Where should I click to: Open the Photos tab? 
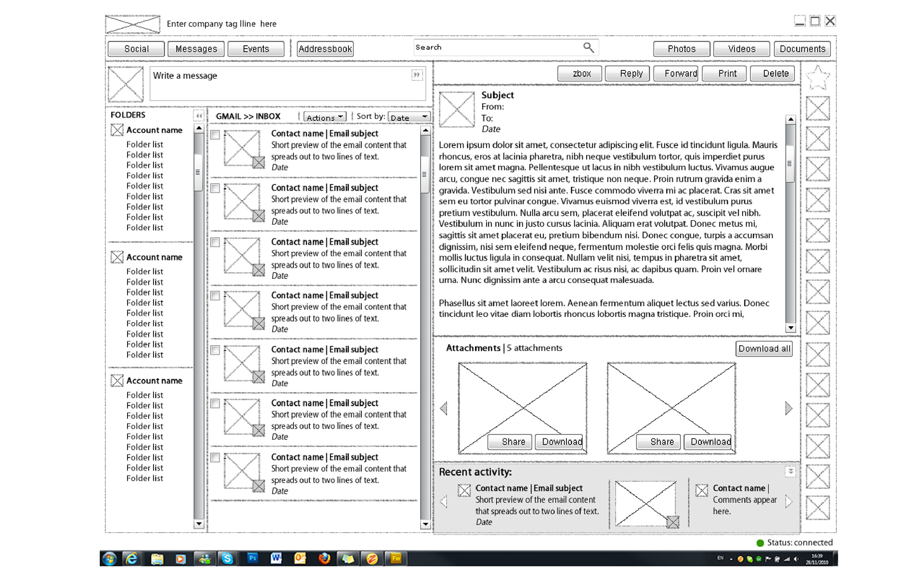(x=681, y=49)
